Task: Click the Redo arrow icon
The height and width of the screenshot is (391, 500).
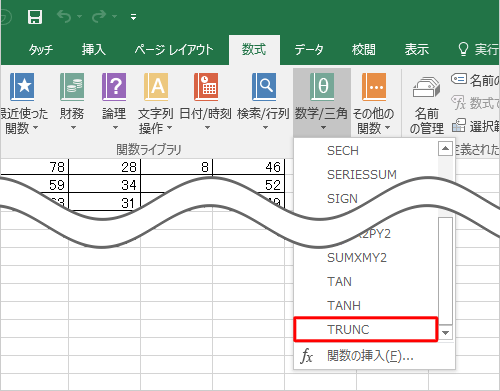Action: click(99, 16)
